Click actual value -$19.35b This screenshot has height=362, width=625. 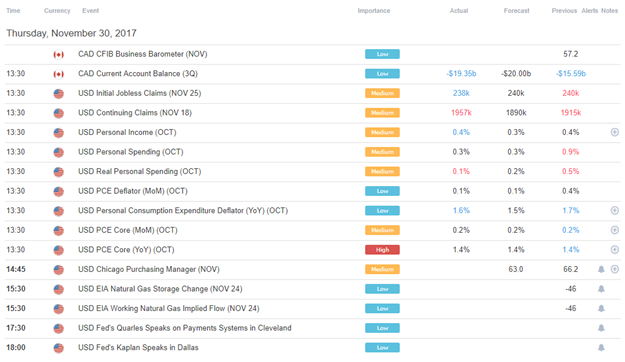[x=461, y=74]
